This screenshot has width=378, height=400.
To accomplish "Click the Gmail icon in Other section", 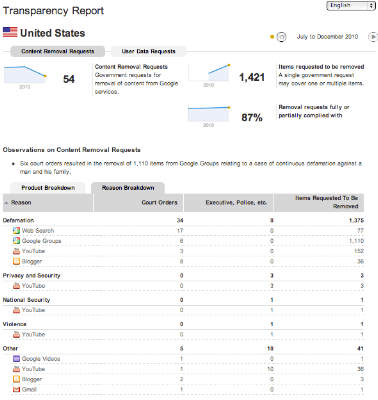I will pos(16,389).
